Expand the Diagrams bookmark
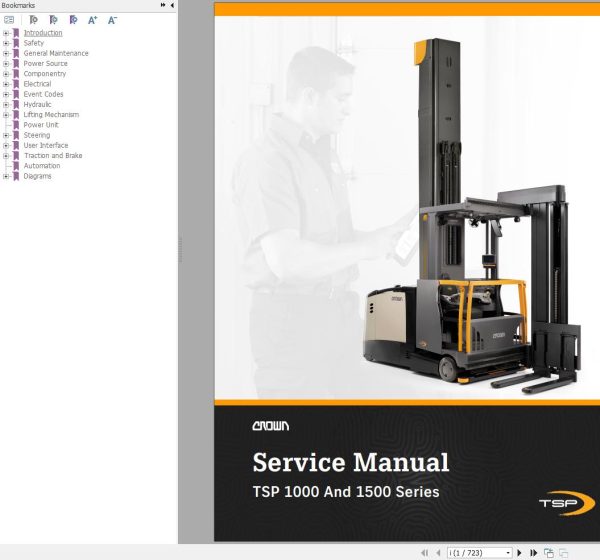Image resolution: width=600 pixels, height=560 pixels. tap(6, 176)
